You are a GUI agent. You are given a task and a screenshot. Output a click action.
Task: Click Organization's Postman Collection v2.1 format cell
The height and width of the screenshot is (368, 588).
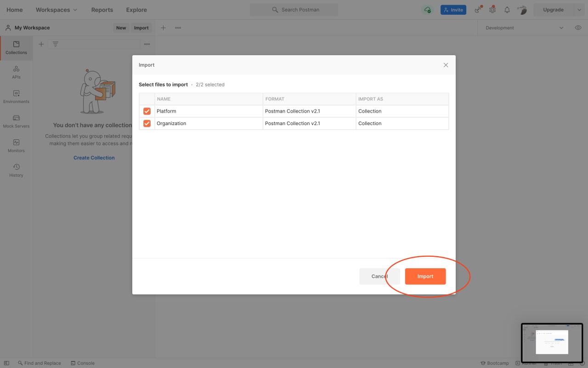click(310, 123)
